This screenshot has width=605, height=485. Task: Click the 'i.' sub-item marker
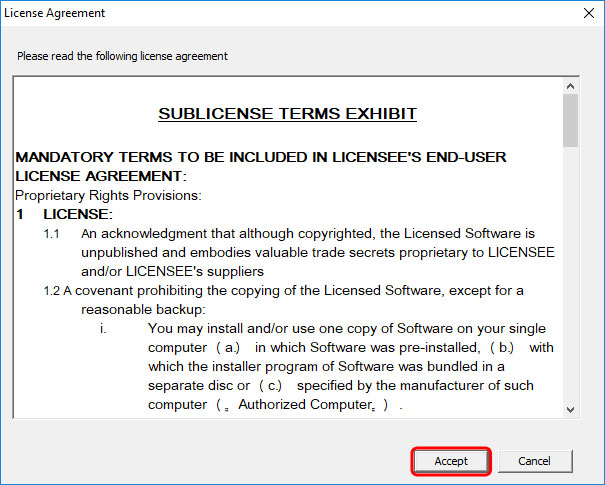pyautogui.click(x=104, y=328)
